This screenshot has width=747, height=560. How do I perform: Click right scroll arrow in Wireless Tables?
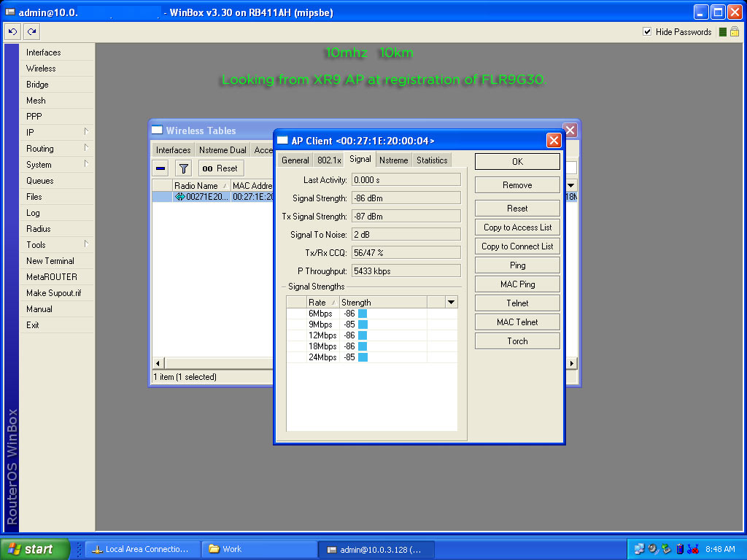coord(572,363)
